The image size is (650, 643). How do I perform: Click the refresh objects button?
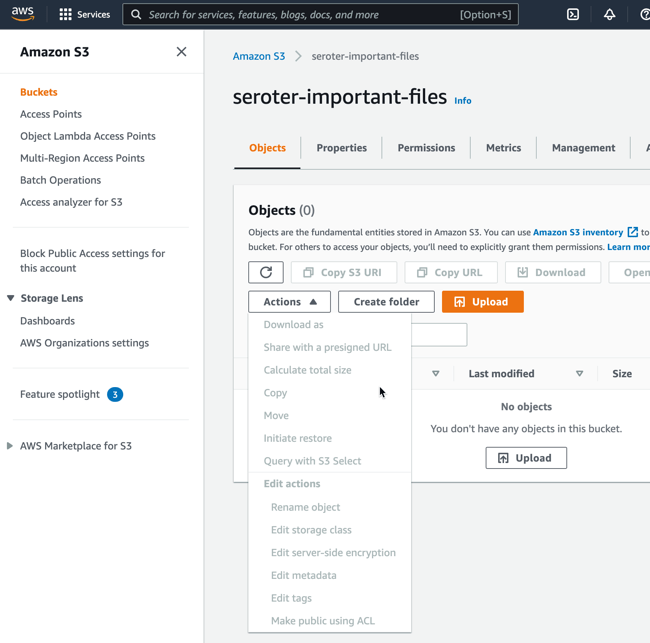point(266,272)
